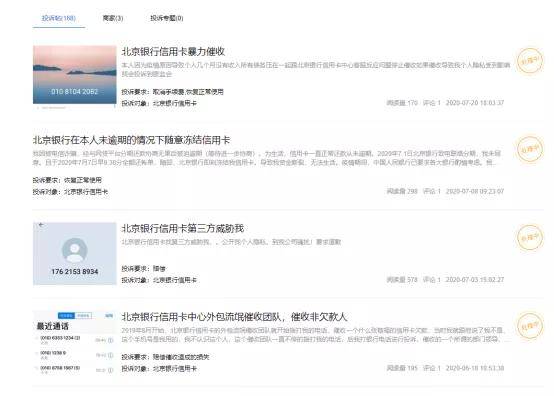
Task: Click 投诉对象 北京银行信用卡 in 暴力催收 post
Action: point(159,103)
